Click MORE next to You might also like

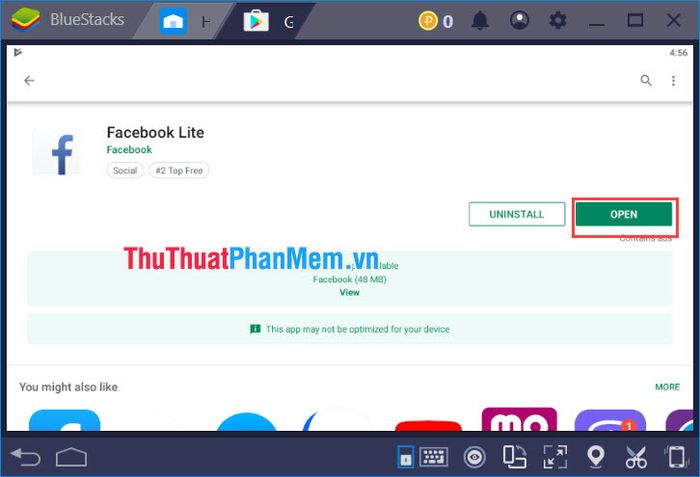(667, 387)
